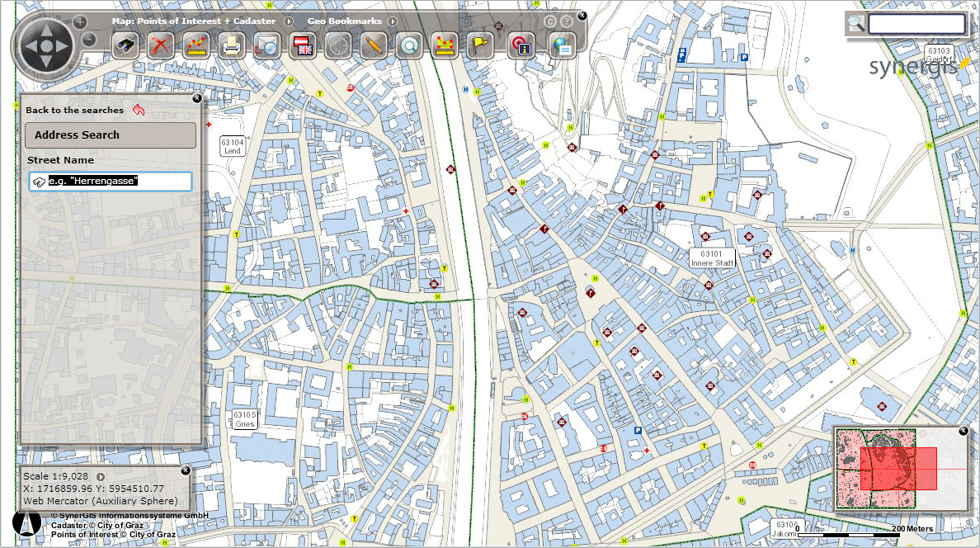Print the current map
Screen dimensions: 980x548
coord(233,46)
